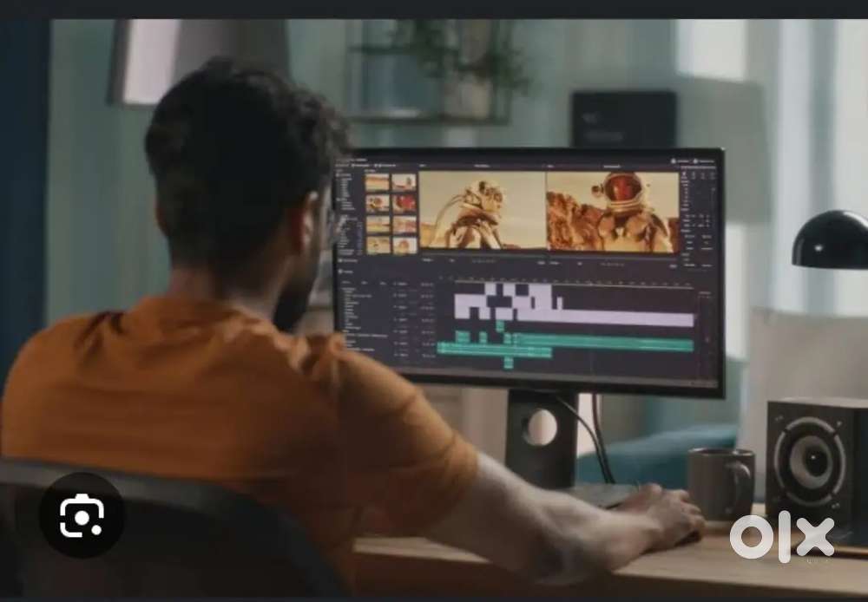Select the long teal audio clip on timeline
The height and width of the screenshot is (602, 868).
[608, 343]
